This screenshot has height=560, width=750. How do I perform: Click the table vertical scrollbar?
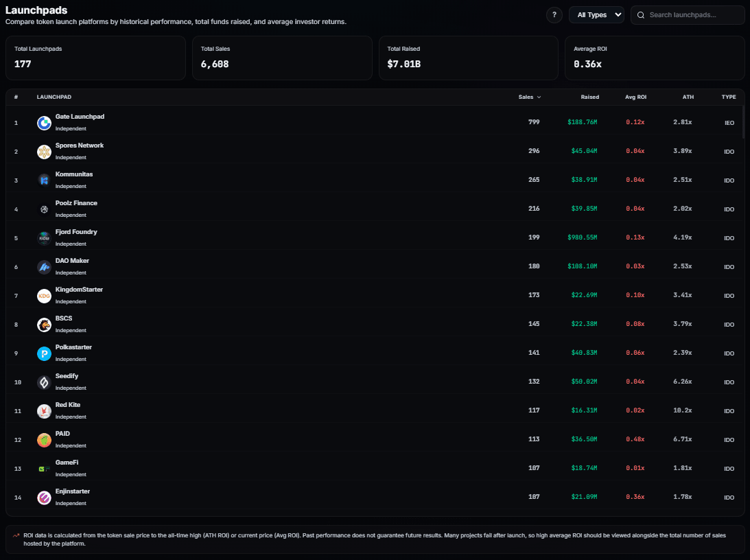coord(743,124)
